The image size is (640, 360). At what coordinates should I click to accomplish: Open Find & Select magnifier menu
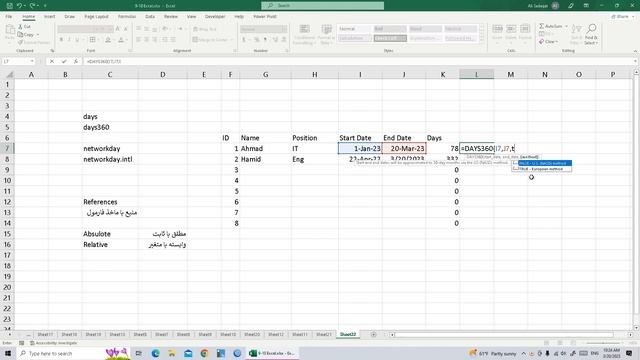tap(591, 34)
